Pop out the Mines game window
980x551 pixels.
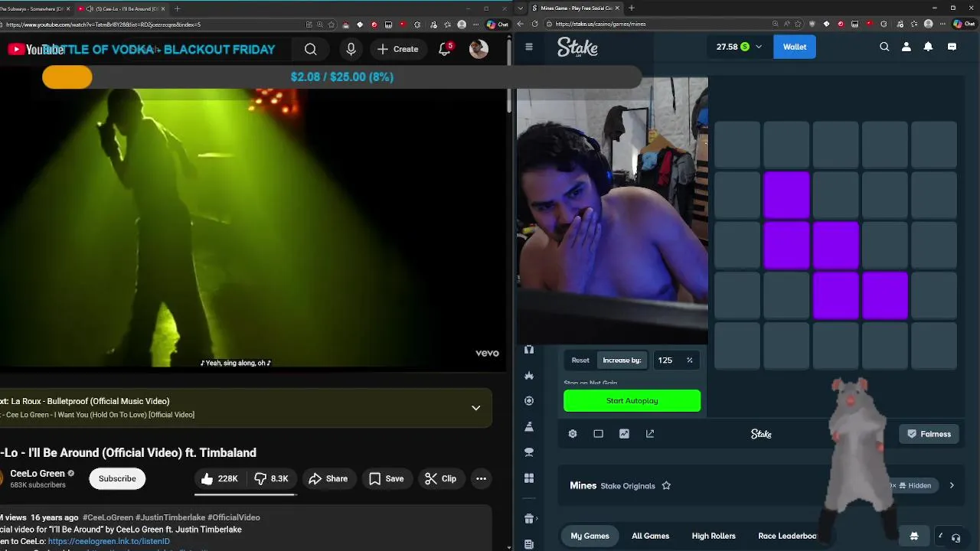tap(650, 434)
